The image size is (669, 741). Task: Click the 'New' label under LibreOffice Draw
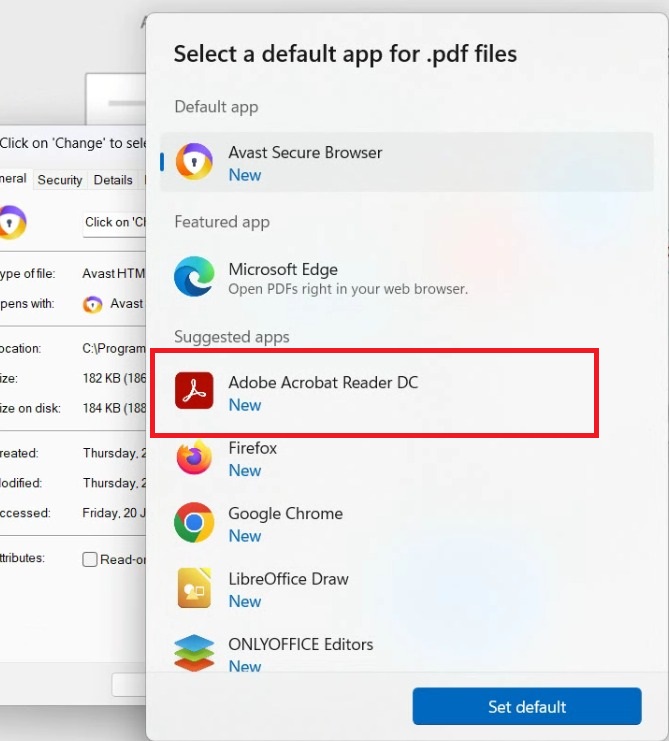[x=245, y=602]
